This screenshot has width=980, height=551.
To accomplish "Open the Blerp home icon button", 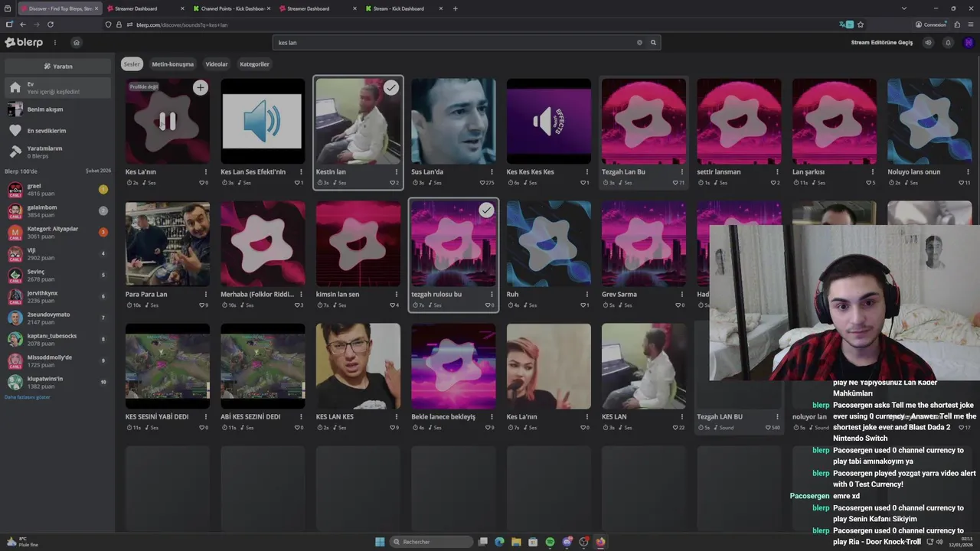I will click(76, 42).
